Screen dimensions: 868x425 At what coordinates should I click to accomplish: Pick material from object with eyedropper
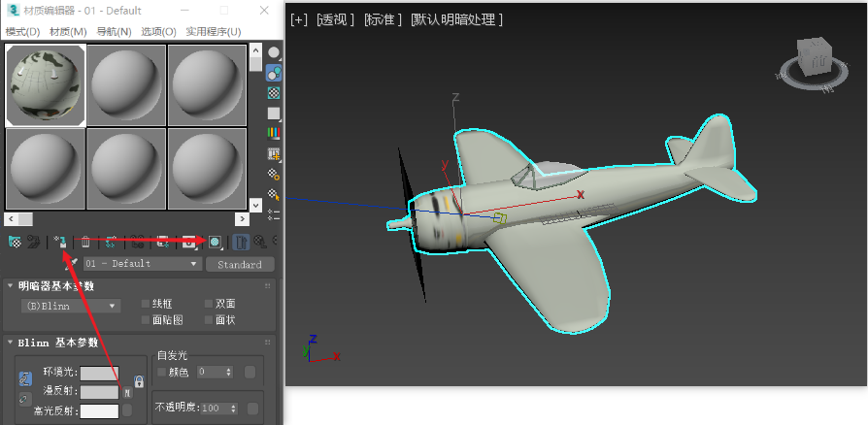click(71, 264)
